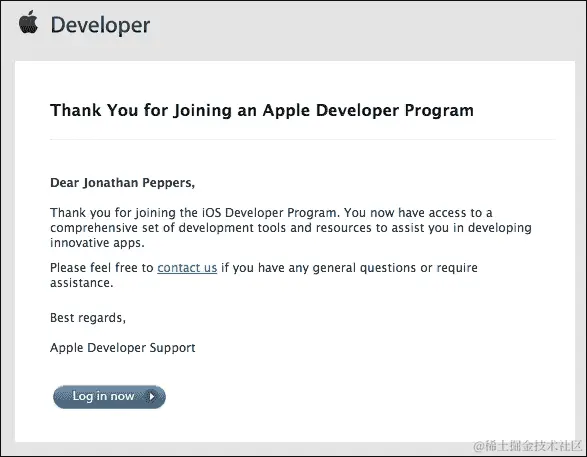
Task: Click the Apple logo icon
Action: [x=28, y=22]
